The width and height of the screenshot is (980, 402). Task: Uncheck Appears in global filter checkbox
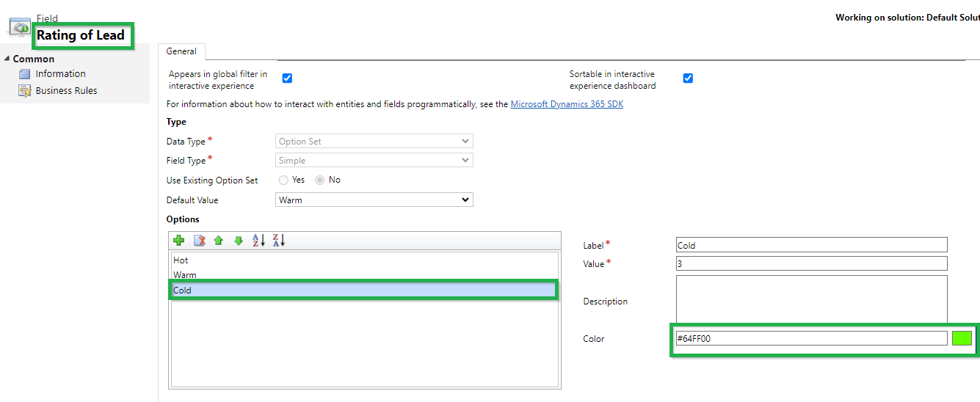[288, 78]
